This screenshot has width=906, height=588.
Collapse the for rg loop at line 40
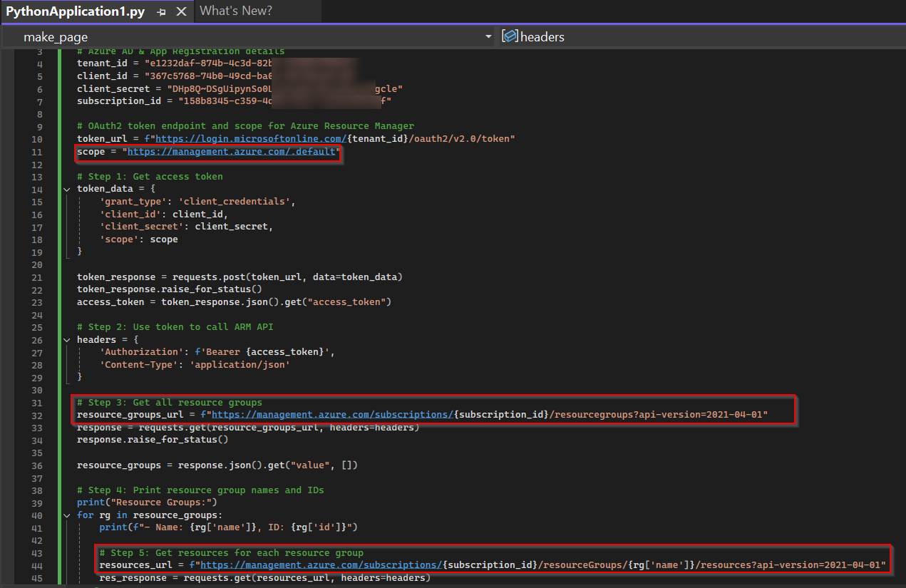point(66,515)
